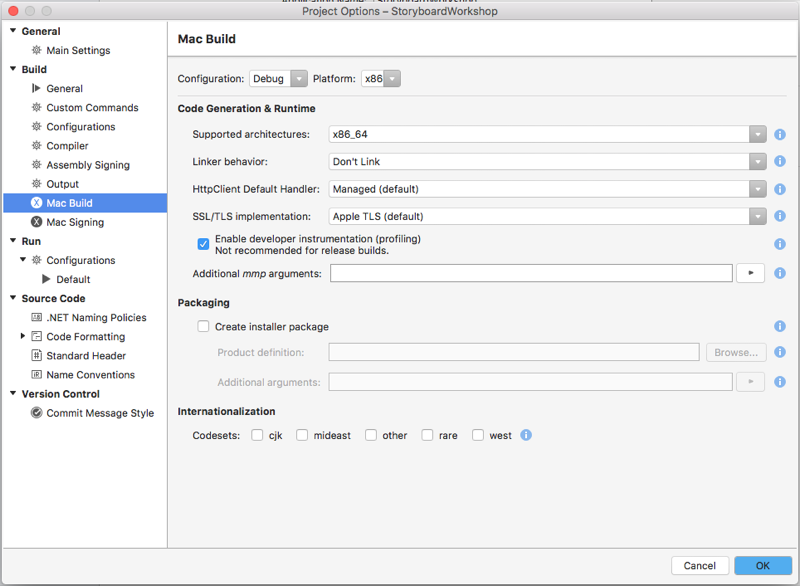
Task: Click the Browse button for Product definition
Action: (736, 352)
